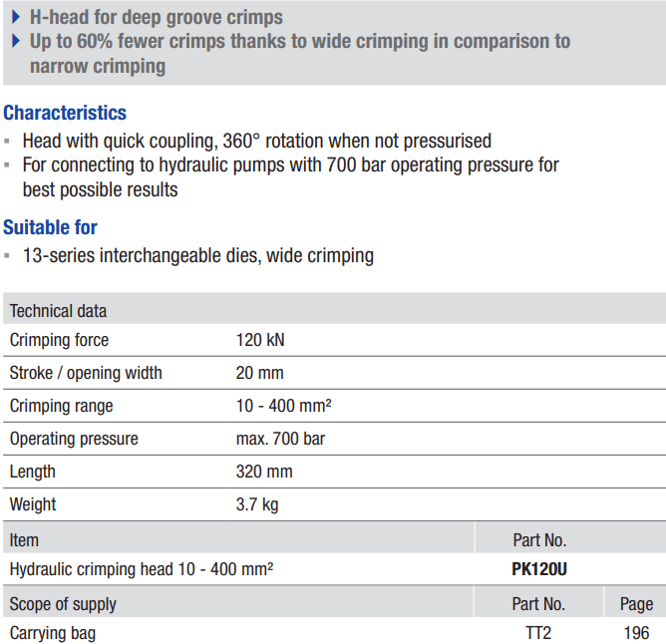Click the arrow bullet before "Up to 60% fewer crimps"

[16, 41]
